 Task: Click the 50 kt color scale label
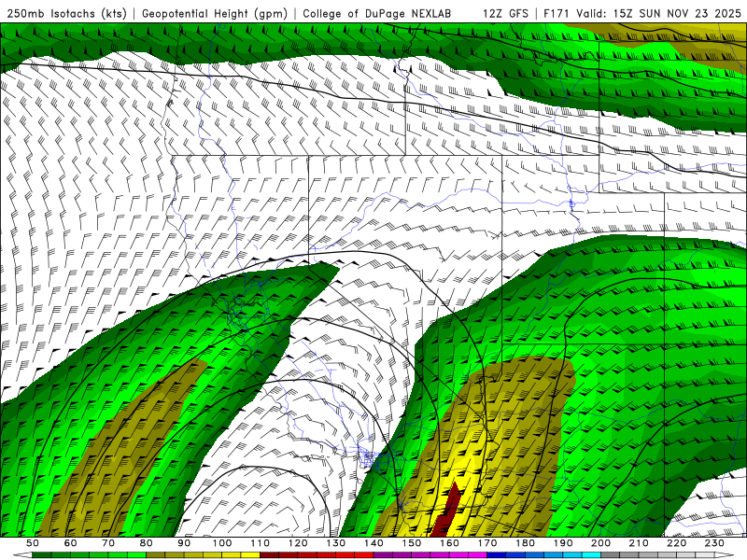point(33,543)
